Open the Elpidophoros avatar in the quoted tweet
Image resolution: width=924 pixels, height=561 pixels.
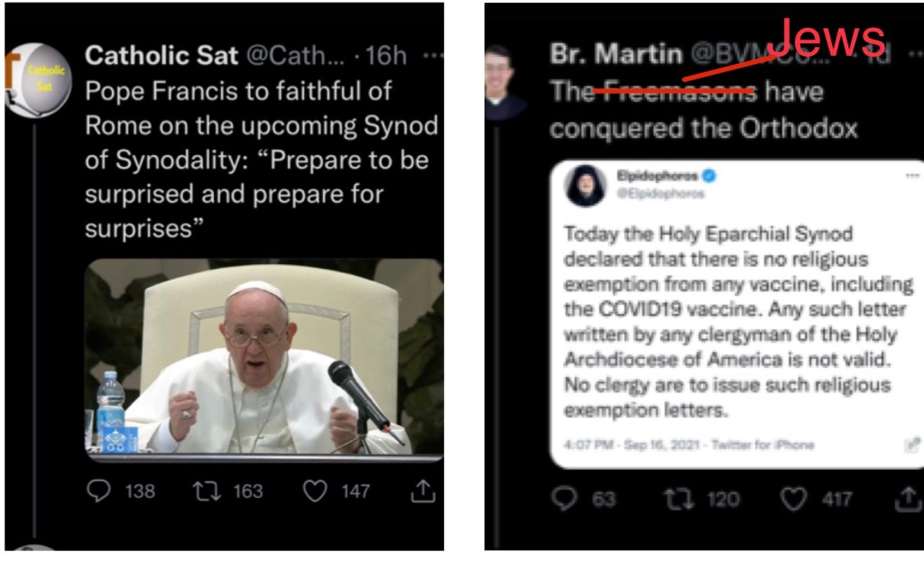[584, 184]
